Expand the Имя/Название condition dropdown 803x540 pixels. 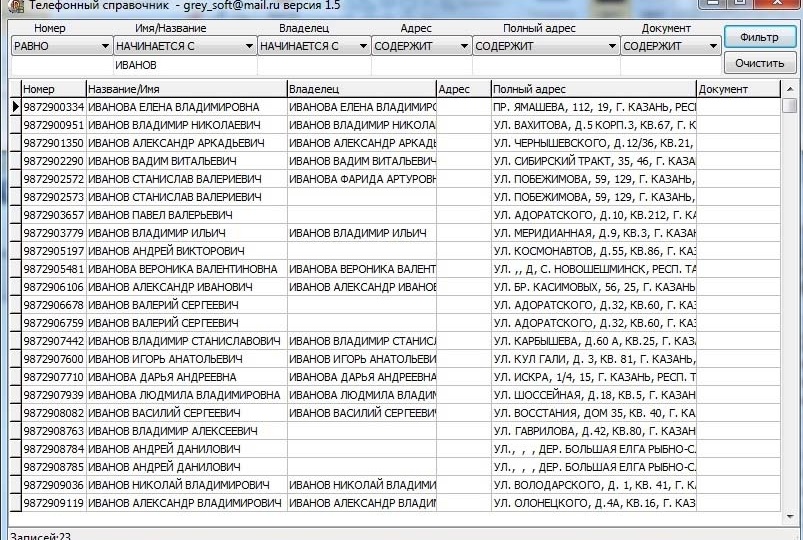[185, 46]
